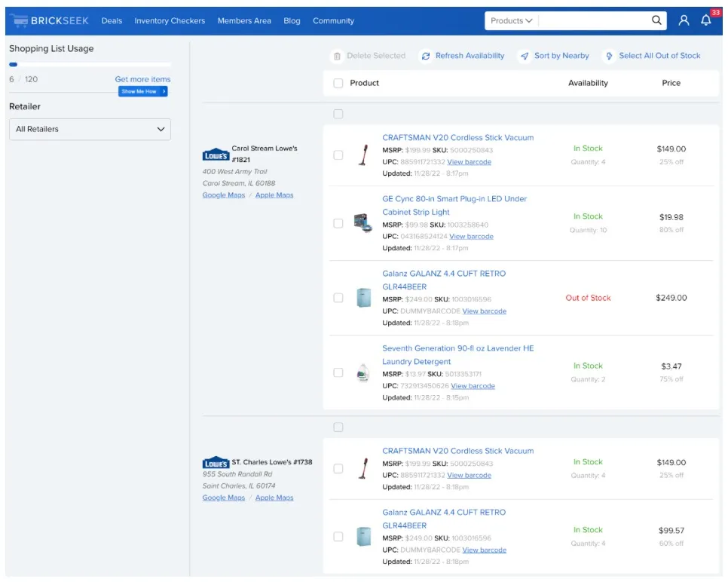
Task: Click the search magnifier icon
Action: click(656, 20)
